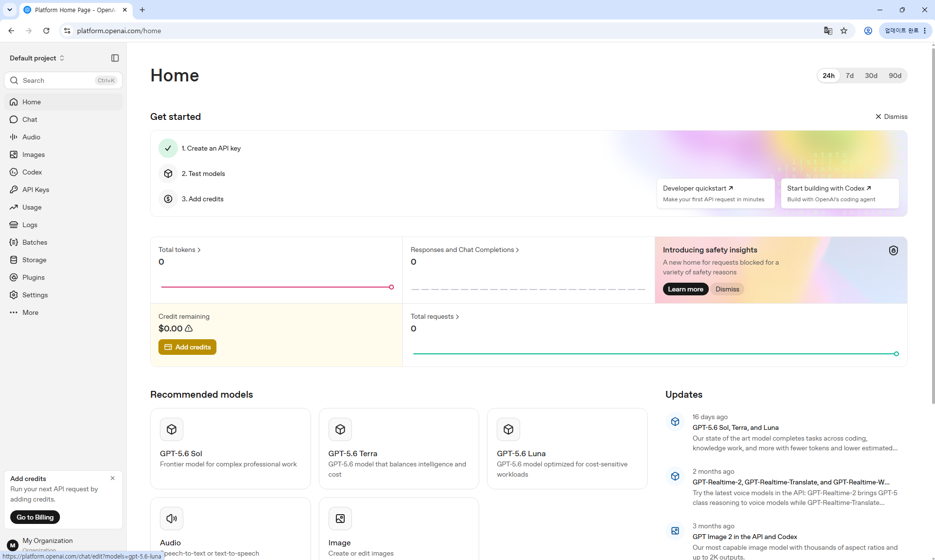Click the credit warning triangle icon
This screenshot has height=560, width=935.
(189, 328)
